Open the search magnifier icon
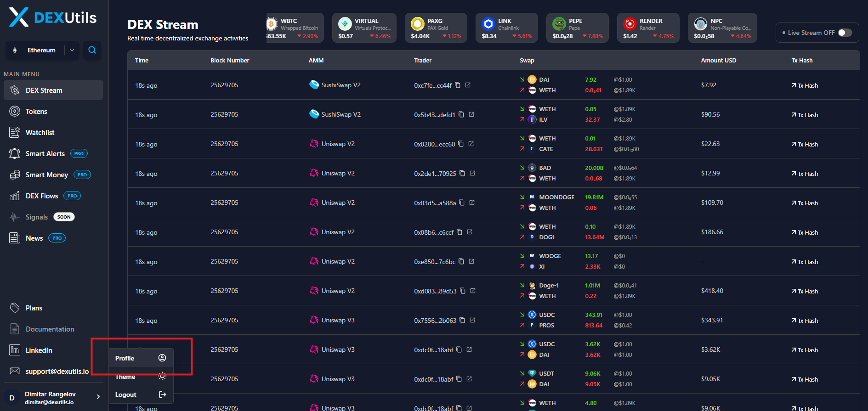The height and width of the screenshot is (411, 868). (92, 50)
